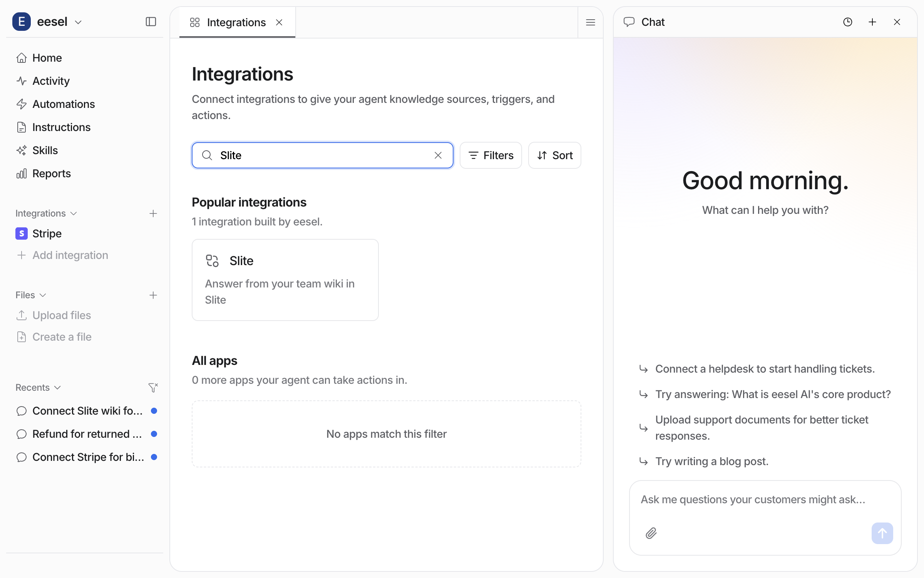Open recent chat Connect Slite wiki
Viewport: 924px width, 578px height.
pos(85,411)
